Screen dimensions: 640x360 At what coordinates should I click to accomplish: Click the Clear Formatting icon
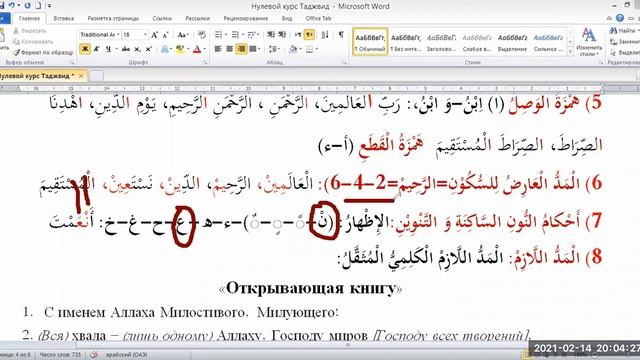tap(202, 35)
